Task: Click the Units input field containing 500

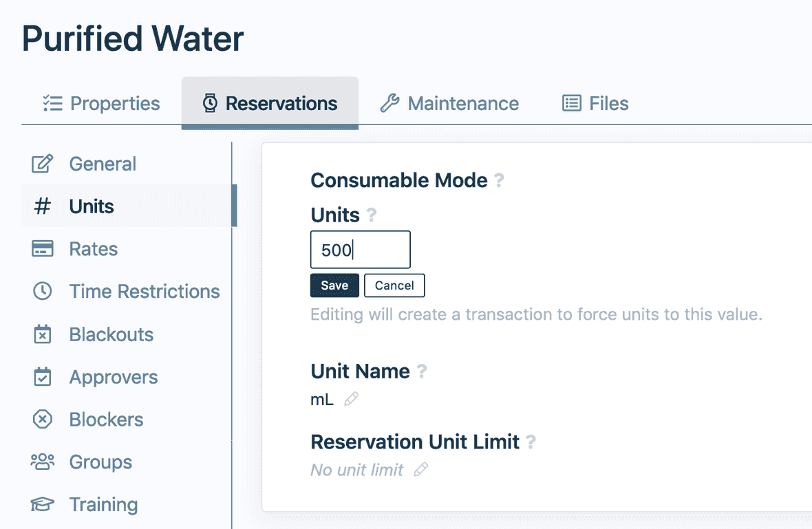Action: 360,250
